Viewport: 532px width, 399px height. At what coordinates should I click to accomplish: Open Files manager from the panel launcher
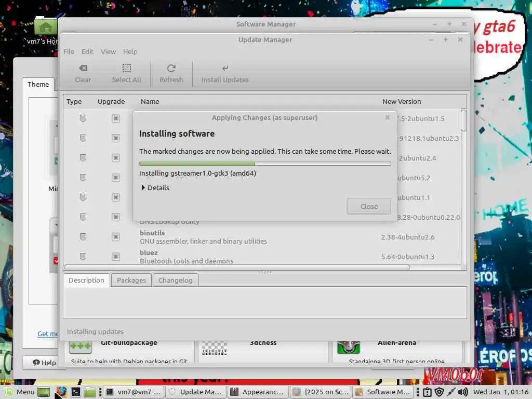click(x=90, y=392)
